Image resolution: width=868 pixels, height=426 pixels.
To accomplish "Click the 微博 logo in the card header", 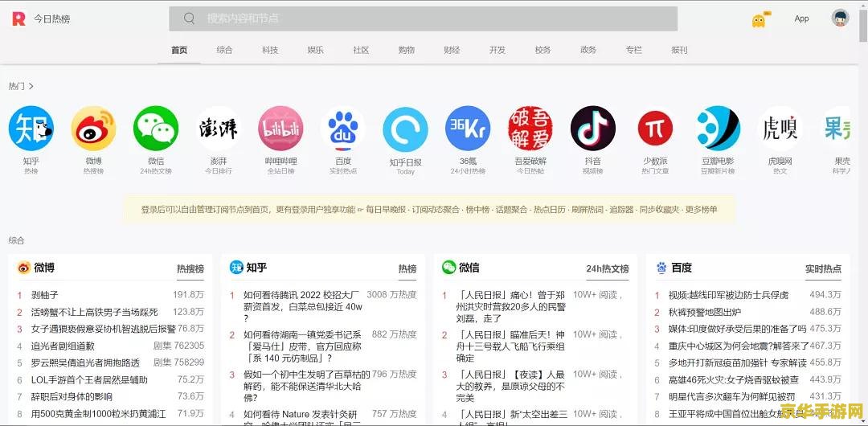I will [24, 268].
